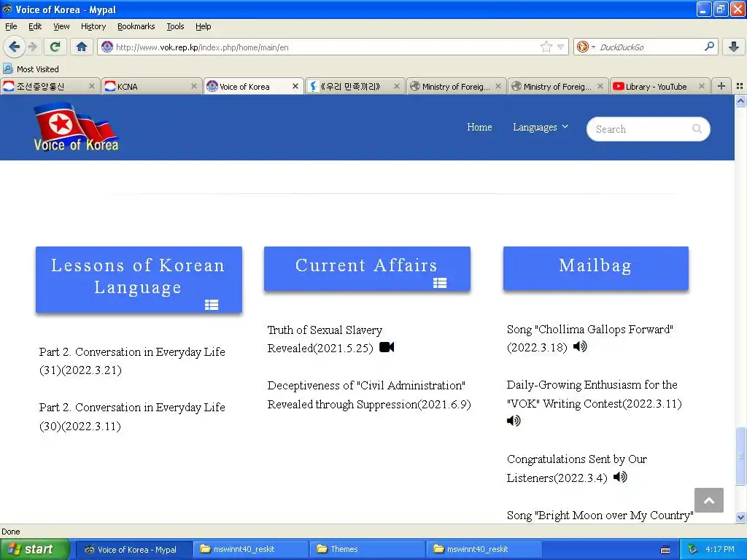Click the vertical scrollbar thumb
Image resolution: width=747 pixels, height=560 pixels.
[740, 456]
